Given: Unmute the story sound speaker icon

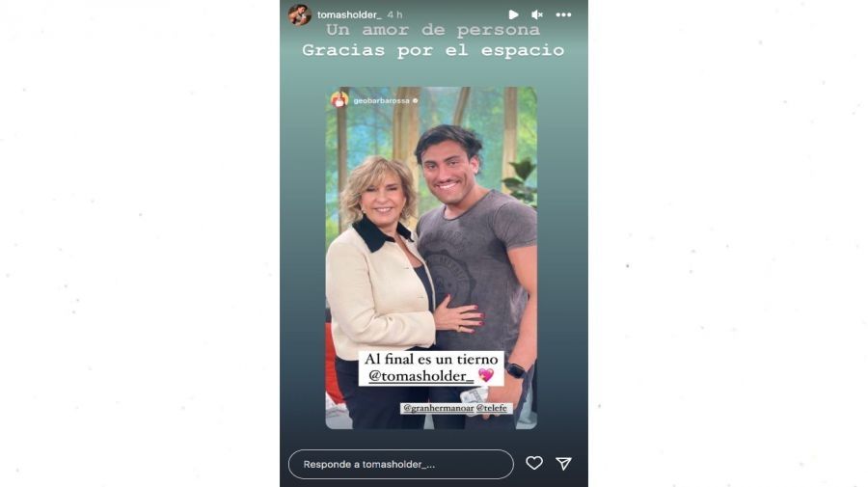Looking at the screenshot, I should [x=537, y=14].
